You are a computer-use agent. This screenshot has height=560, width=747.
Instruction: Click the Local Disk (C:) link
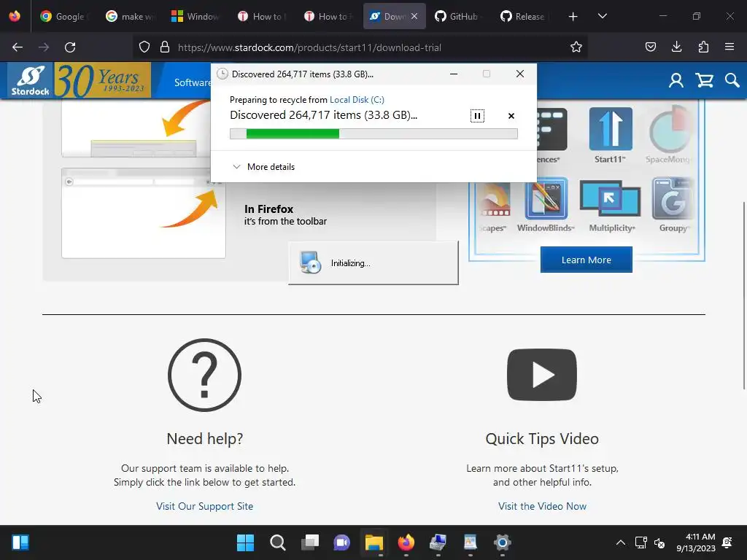click(x=357, y=99)
